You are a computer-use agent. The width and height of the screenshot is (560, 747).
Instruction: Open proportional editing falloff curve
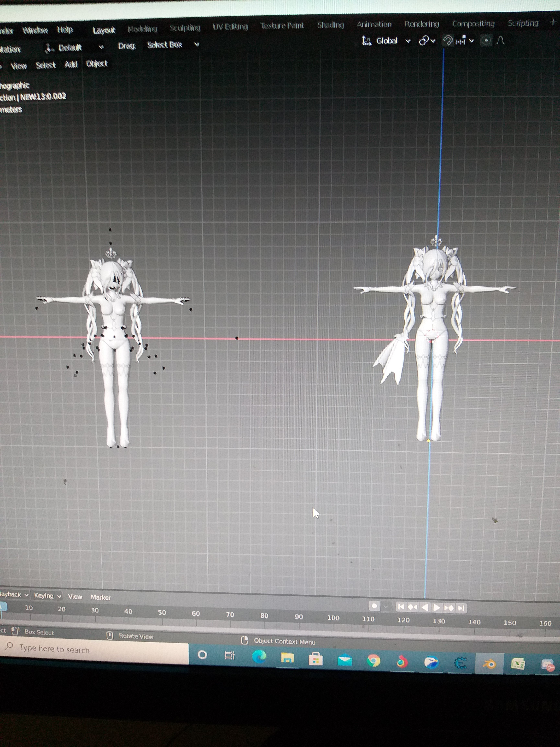(x=501, y=41)
